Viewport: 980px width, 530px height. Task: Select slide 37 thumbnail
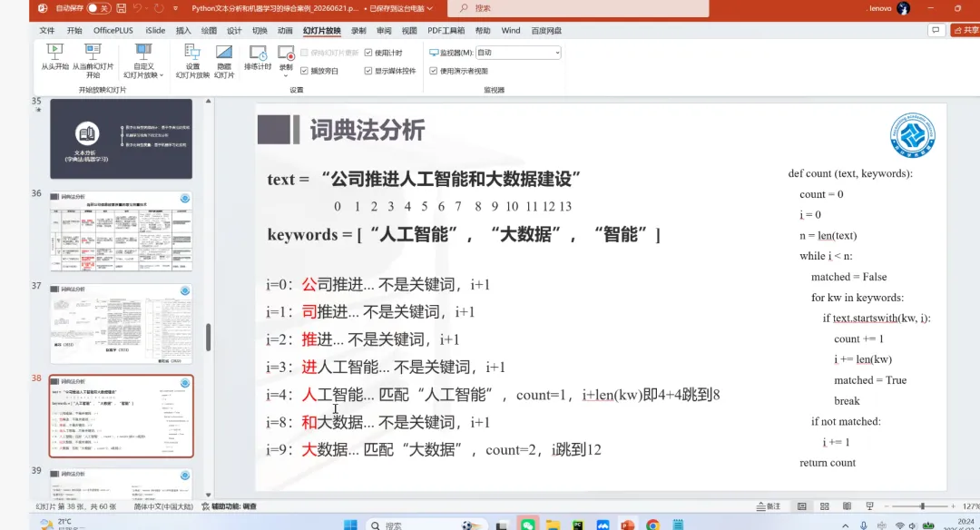pos(122,324)
